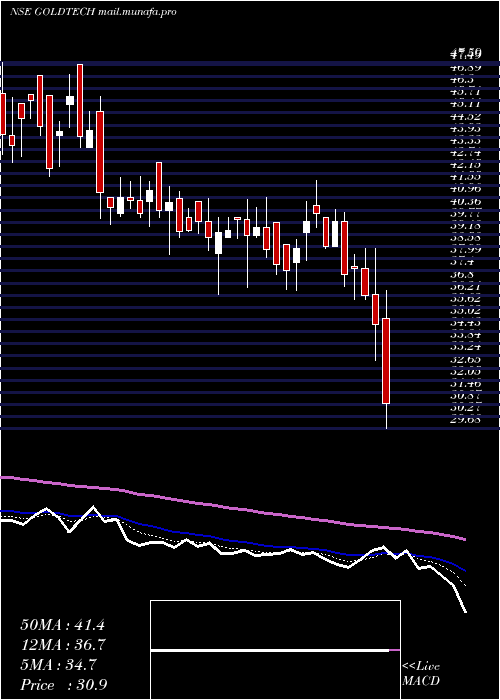Image resolution: width=500 pixels, height=700 pixels.
Task: Select the Price : 30.9 readout
Action: coord(63,685)
